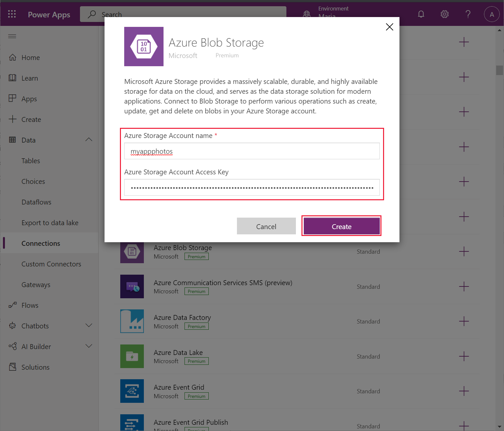504x431 pixels.
Task: Open the Environment picker in the header
Action: point(326,12)
